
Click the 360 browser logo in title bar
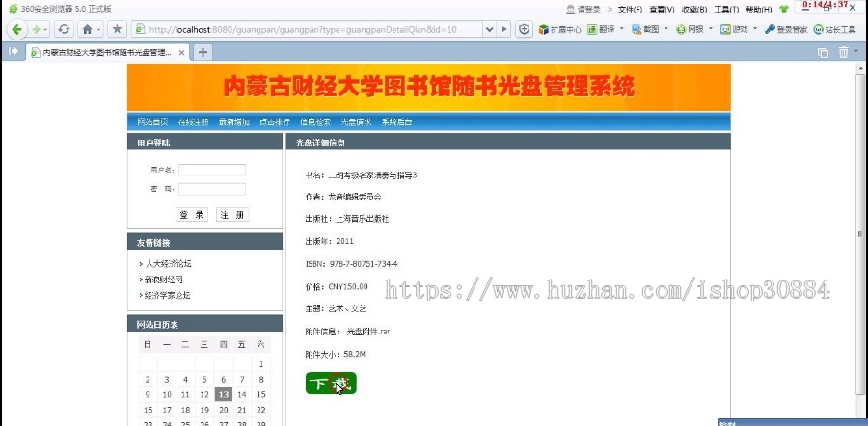click(14, 9)
